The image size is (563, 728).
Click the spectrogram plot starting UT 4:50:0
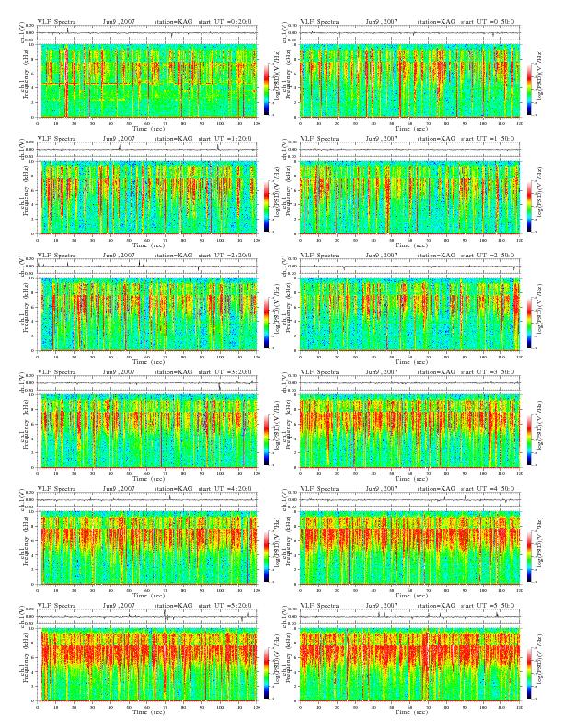409,548
